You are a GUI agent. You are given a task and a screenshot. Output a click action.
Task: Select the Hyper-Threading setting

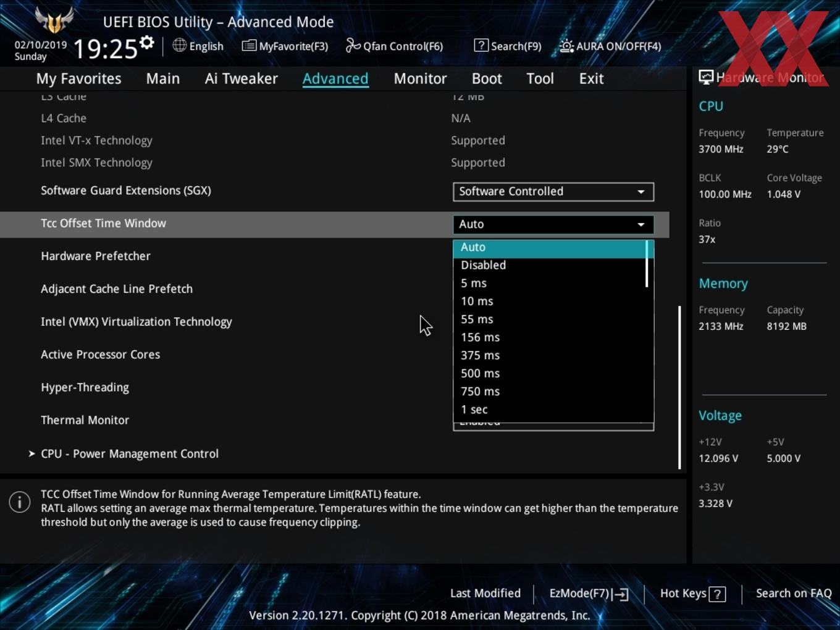click(85, 388)
